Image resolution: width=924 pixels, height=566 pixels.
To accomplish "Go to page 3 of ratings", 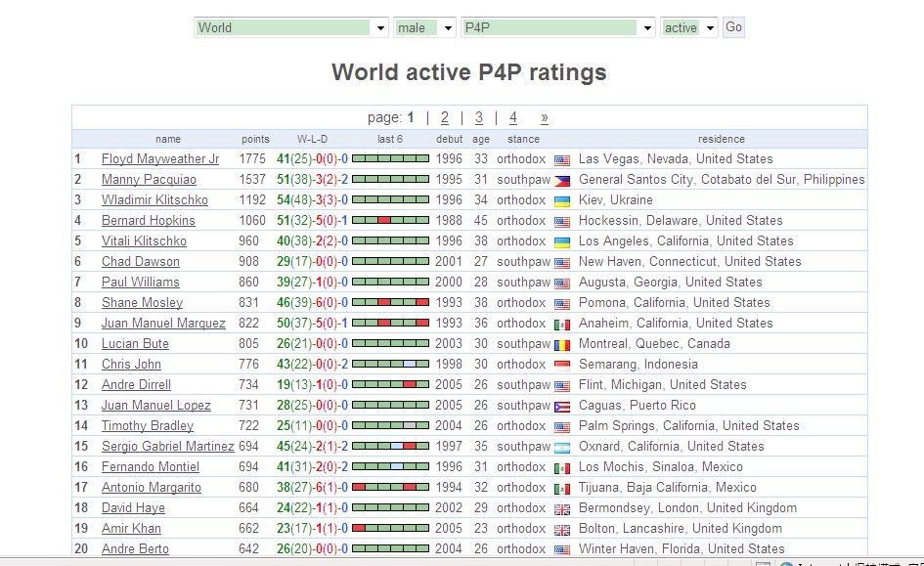I will [478, 117].
